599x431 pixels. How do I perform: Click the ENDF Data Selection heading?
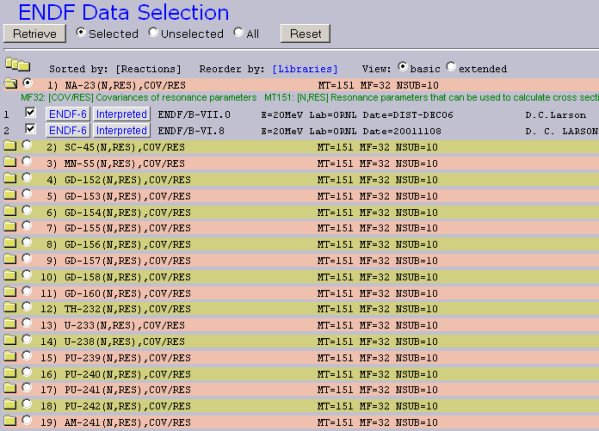click(x=123, y=12)
